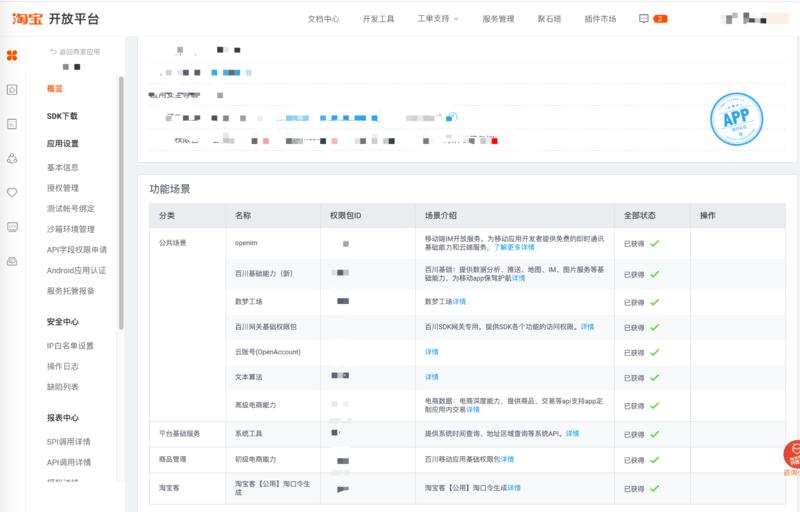The height and width of the screenshot is (512, 800).
Task: Click the 详情 link in 百川基础能力（新） row
Action: (x=518, y=278)
